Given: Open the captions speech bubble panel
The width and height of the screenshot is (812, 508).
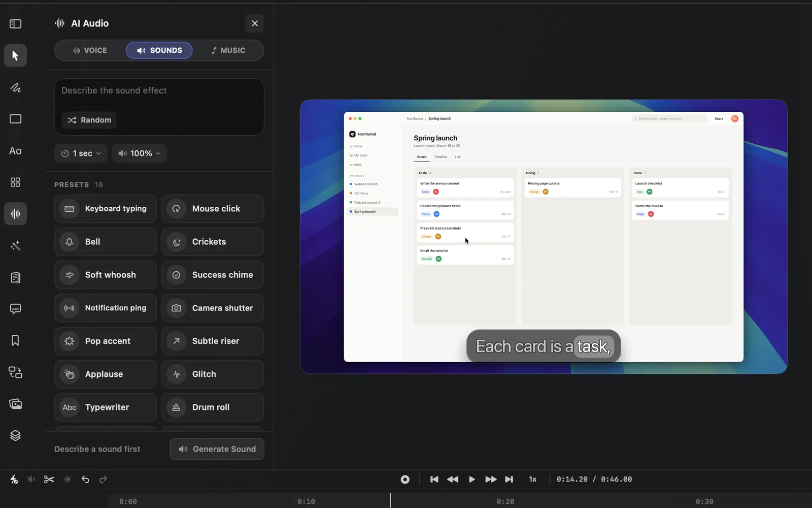Looking at the screenshot, I should click(15, 309).
